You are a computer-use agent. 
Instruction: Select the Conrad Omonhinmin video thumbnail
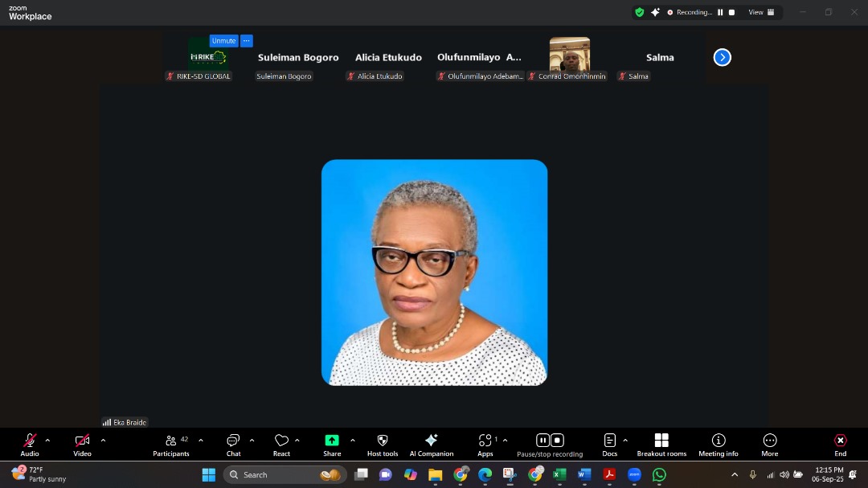[570, 55]
